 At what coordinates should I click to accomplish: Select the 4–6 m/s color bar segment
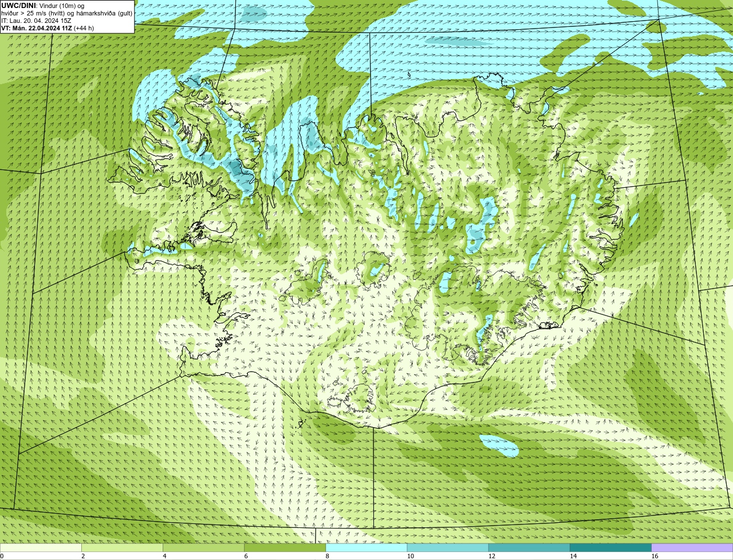203,547
